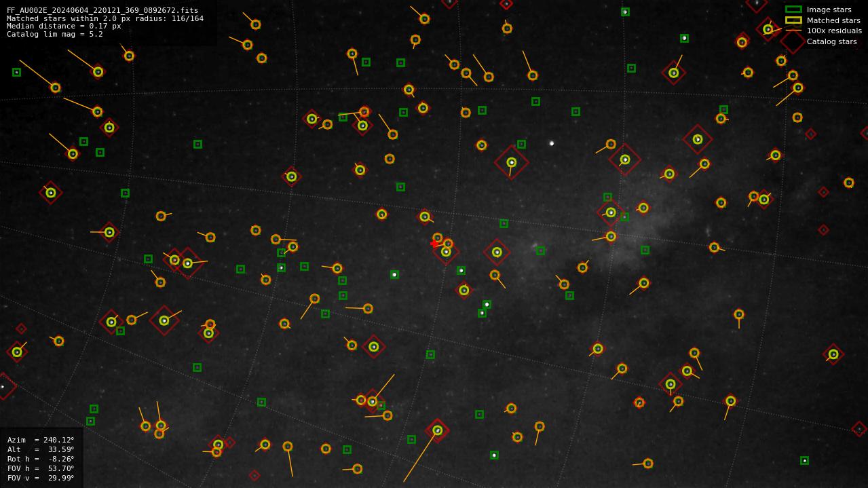Click the 'FOV v = 29.99°' readout

pos(41,478)
